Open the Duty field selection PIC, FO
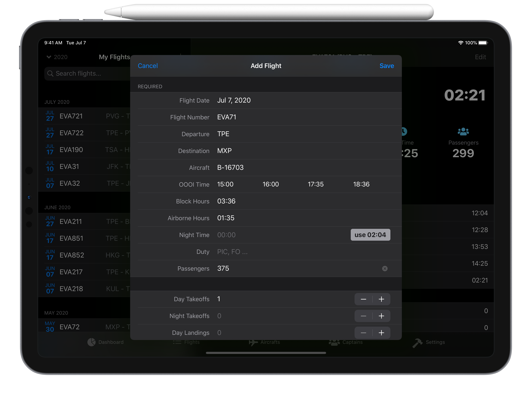 pyautogui.click(x=232, y=252)
